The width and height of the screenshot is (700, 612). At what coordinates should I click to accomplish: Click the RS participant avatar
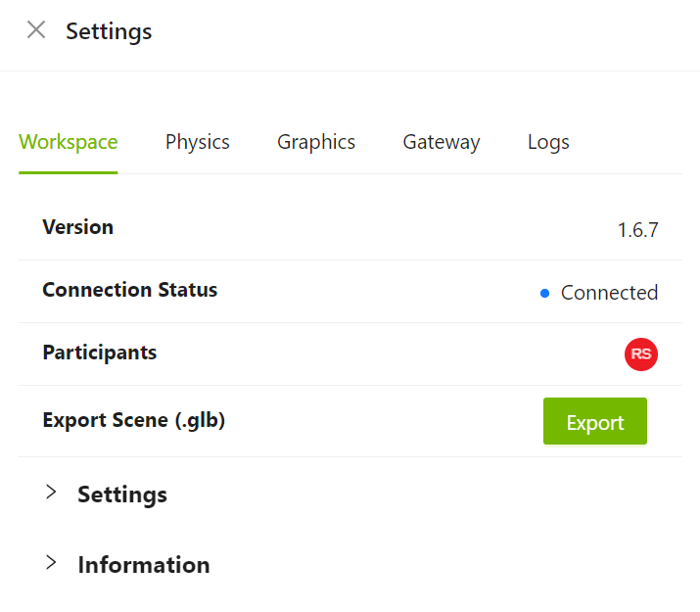pos(641,354)
